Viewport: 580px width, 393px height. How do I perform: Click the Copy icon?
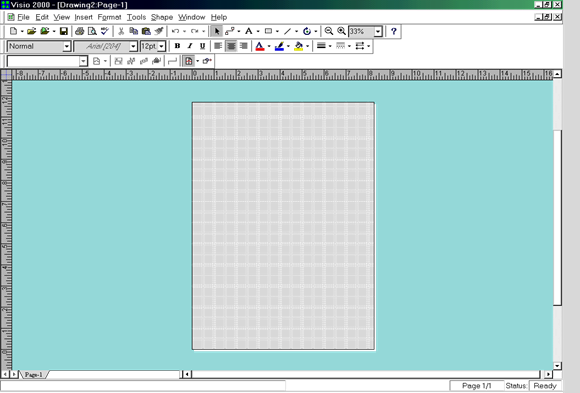point(133,31)
